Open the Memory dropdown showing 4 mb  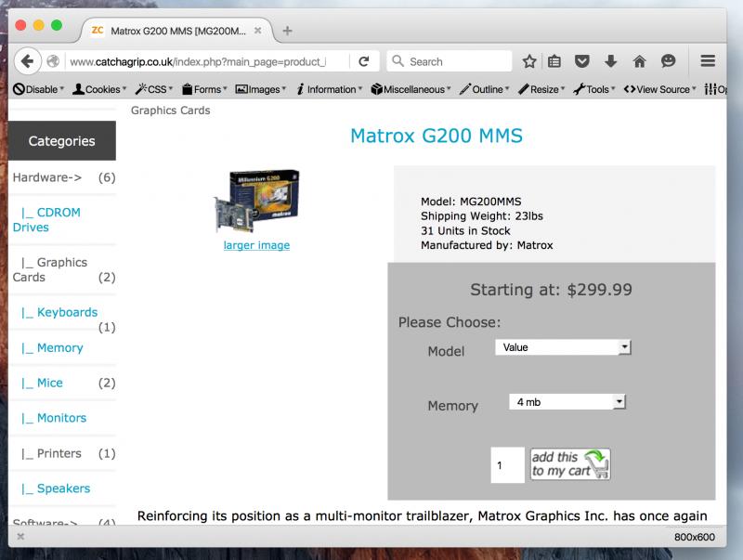coord(567,402)
